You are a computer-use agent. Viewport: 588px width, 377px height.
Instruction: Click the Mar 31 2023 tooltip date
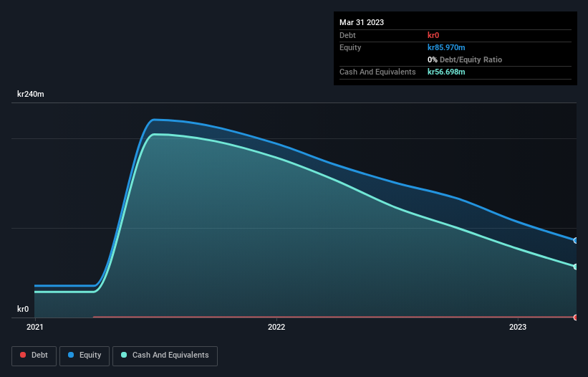coord(362,22)
